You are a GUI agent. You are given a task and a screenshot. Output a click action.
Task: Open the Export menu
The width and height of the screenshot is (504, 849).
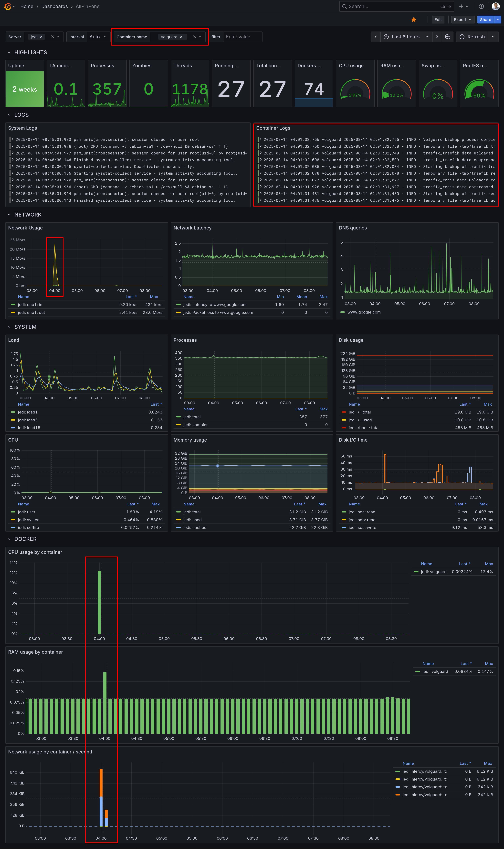[x=462, y=20]
